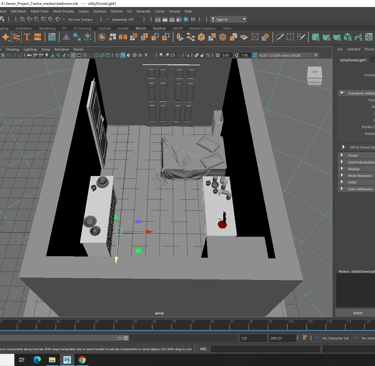This screenshot has height=366, width=375.
Task: Open the Mesh Display menu
Action: (x=63, y=11)
